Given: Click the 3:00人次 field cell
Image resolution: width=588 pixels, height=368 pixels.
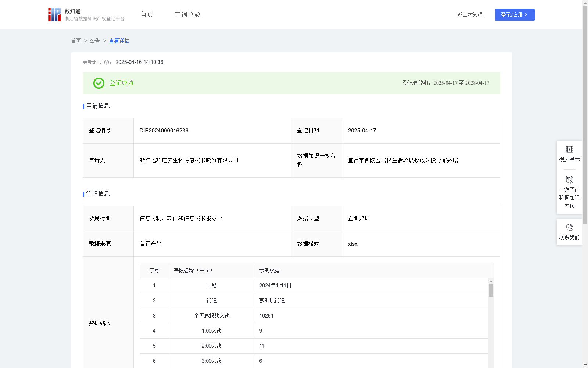Looking at the screenshot, I should (212, 361).
